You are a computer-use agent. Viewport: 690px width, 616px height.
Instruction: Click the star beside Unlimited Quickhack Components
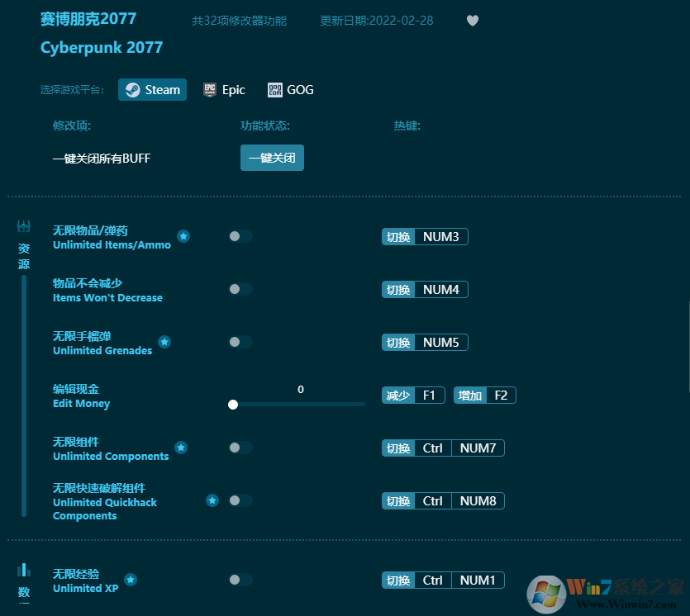[x=212, y=500]
